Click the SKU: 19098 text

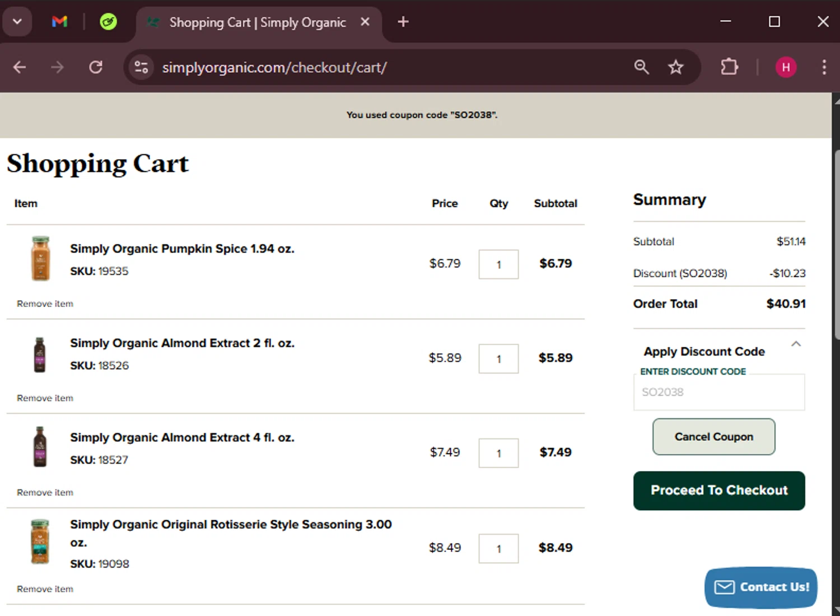tap(99, 564)
